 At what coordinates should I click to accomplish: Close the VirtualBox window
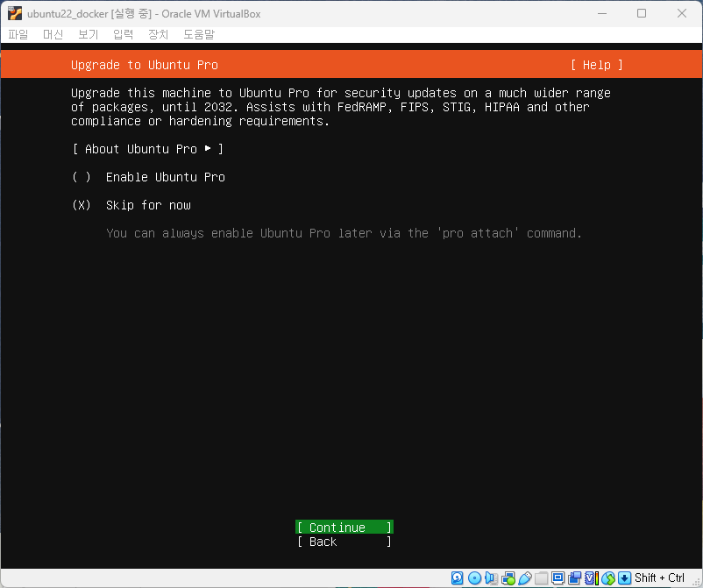[x=682, y=13]
